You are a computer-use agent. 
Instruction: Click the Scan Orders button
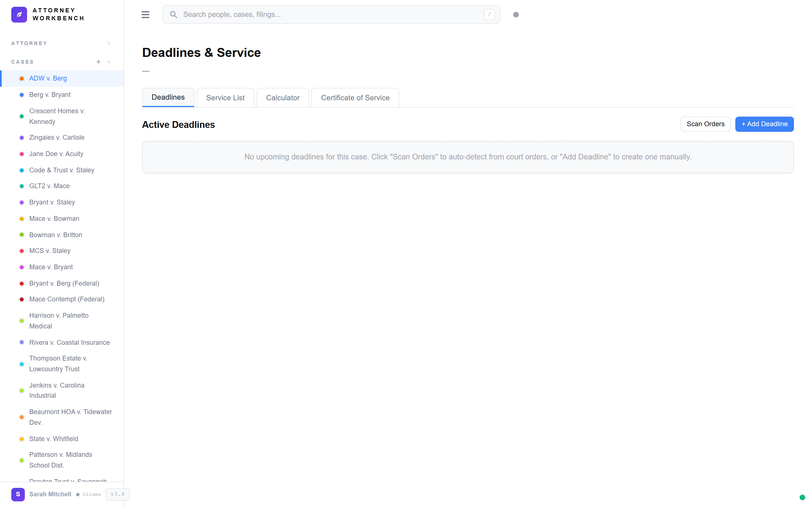coord(705,124)
